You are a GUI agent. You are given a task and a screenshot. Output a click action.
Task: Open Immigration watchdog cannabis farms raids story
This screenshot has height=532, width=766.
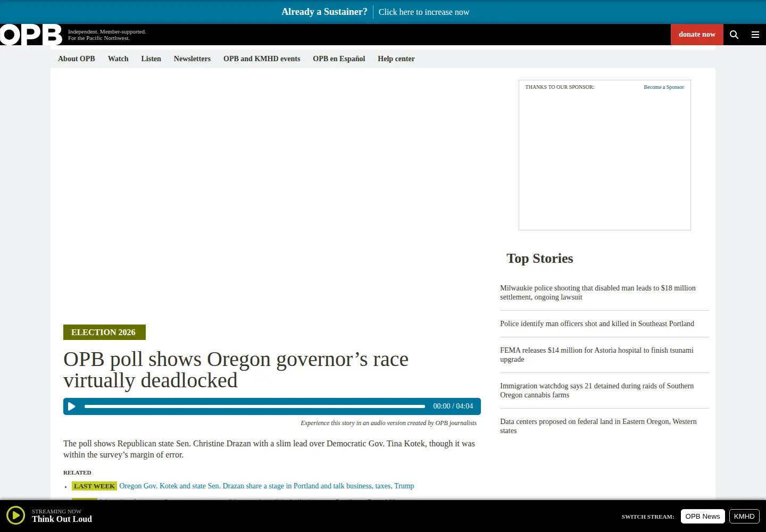tap(597, 390)
